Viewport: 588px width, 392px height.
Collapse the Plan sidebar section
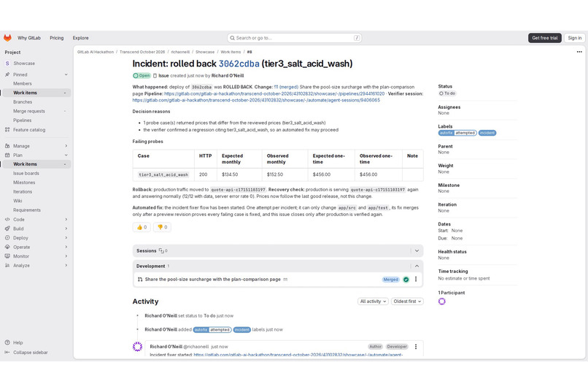(x=36, y=155)
